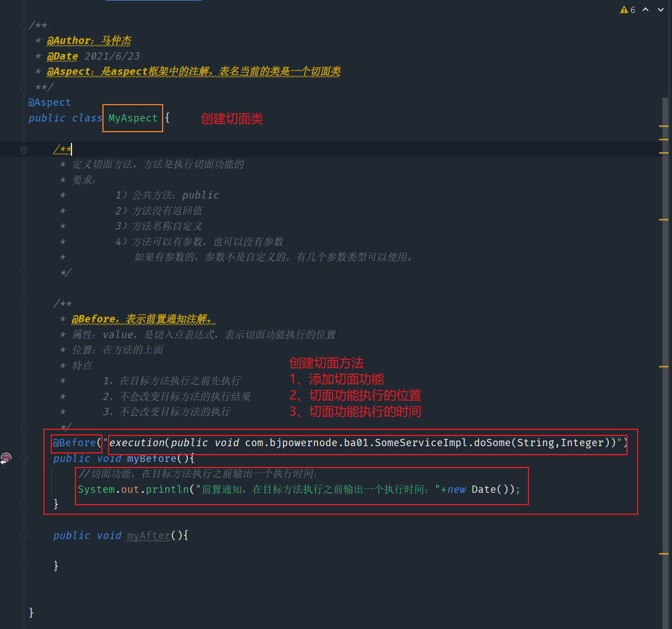Image resolution: width=672 pixels, height=629 pixels.
Task: Collapse the comment block on the highlighted caret line
Action: coord(24,150)
